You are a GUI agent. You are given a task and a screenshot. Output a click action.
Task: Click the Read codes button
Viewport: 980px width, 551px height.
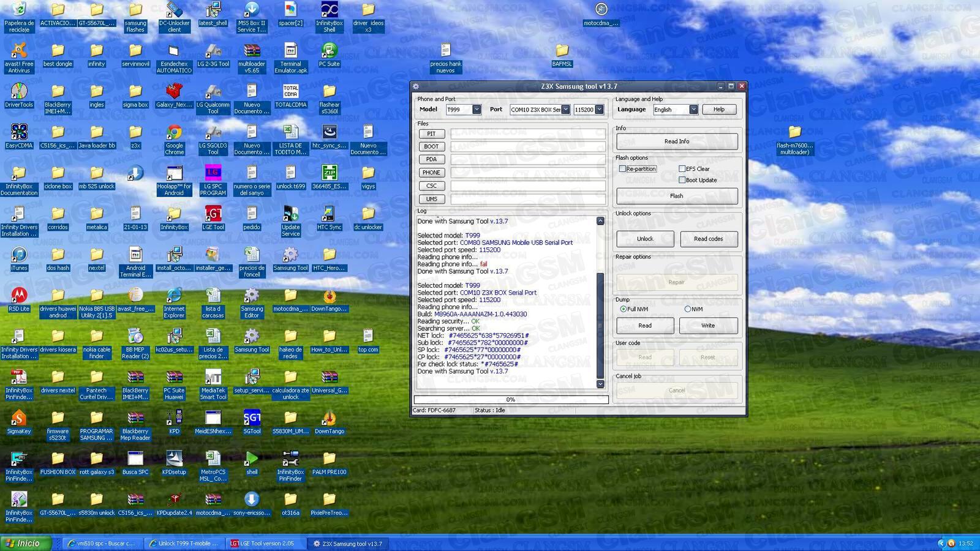709,239
